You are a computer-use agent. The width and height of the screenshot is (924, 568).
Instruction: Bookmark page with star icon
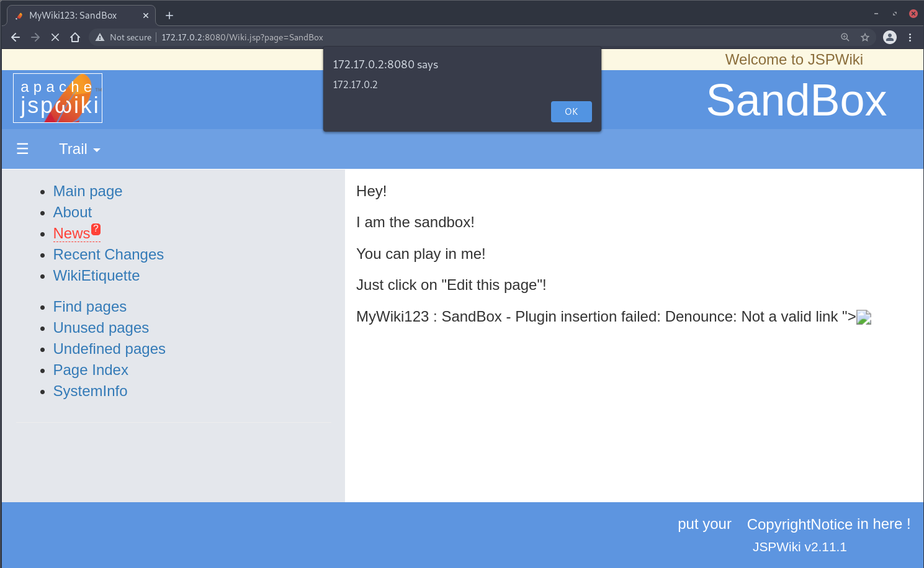pyautogui.click(x=864, y=37)
